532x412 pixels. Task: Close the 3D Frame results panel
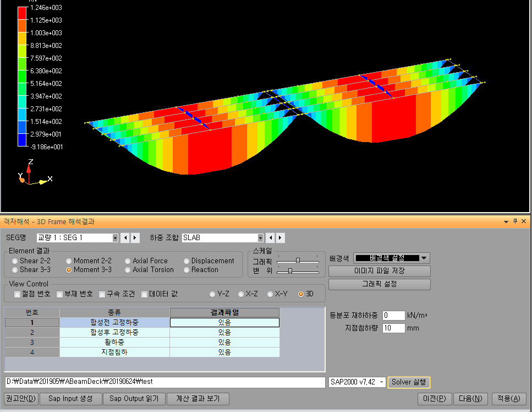click(x=524, y=221)
